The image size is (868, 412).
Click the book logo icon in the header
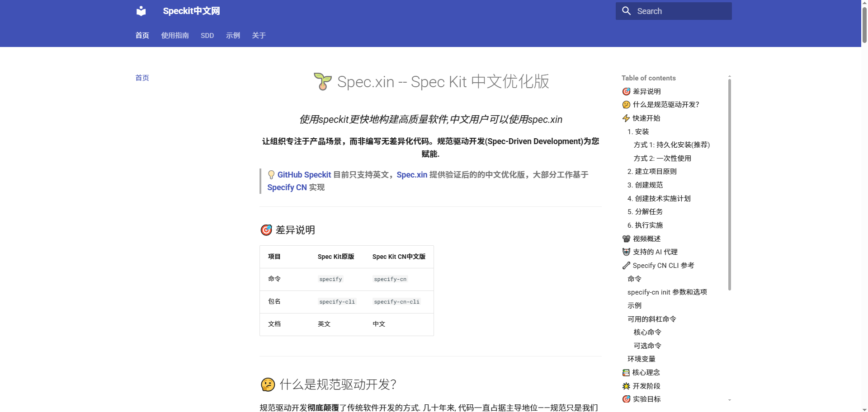coord(141,11)
